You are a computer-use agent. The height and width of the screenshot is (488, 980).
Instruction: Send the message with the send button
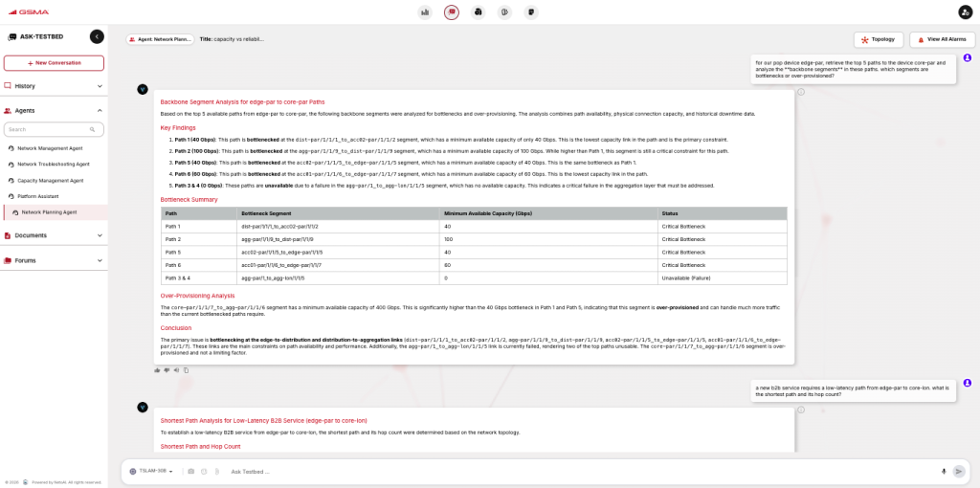coord(959,471)
